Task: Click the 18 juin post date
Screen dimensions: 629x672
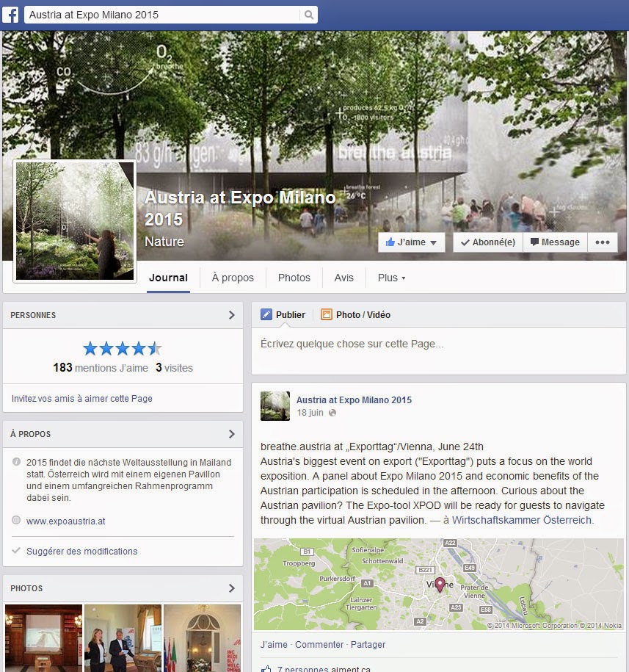Action: pyautogui.click(x=310, y=413)
